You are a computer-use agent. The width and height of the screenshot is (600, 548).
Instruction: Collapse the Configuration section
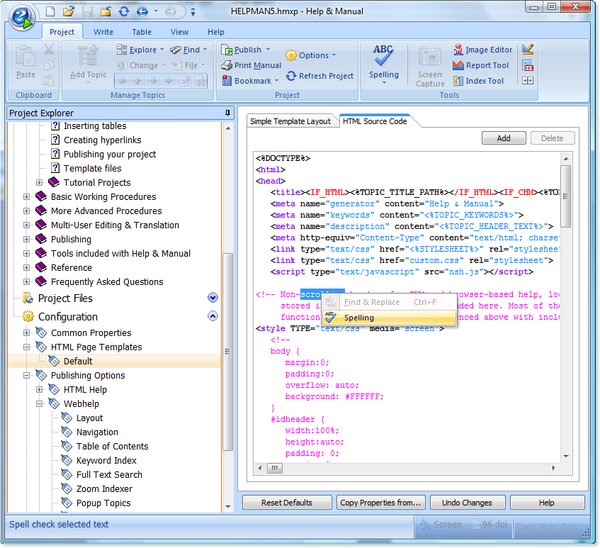[212, 317]
